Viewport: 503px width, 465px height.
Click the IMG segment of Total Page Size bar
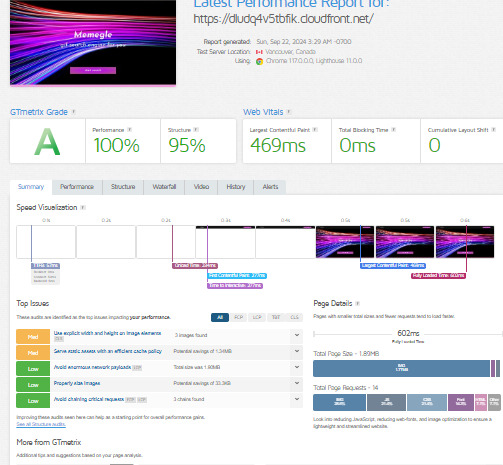click(401, 368)
